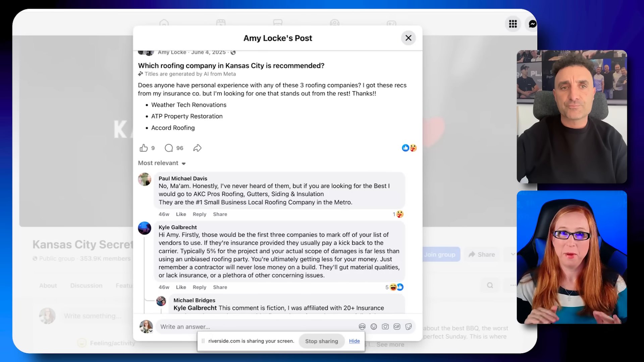
Task: Close Amy Locke's Post dialog
Action: [x=408, y=38]
